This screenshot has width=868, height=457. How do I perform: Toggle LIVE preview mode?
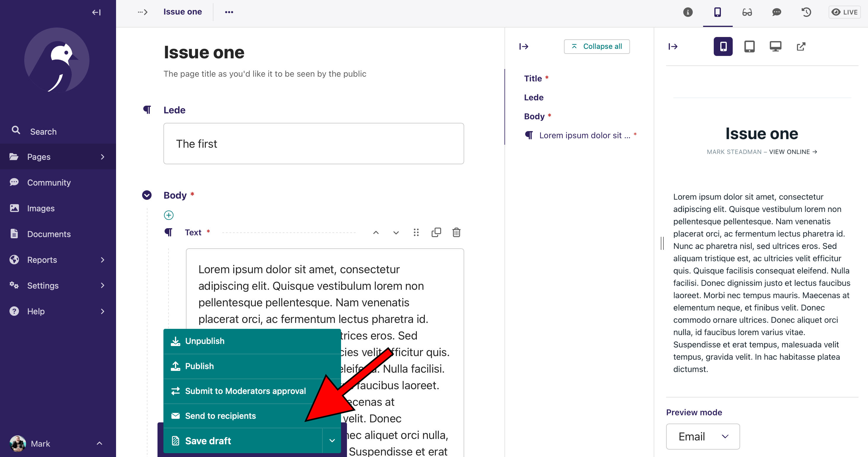pyautogui.click(x=844, y=12)
